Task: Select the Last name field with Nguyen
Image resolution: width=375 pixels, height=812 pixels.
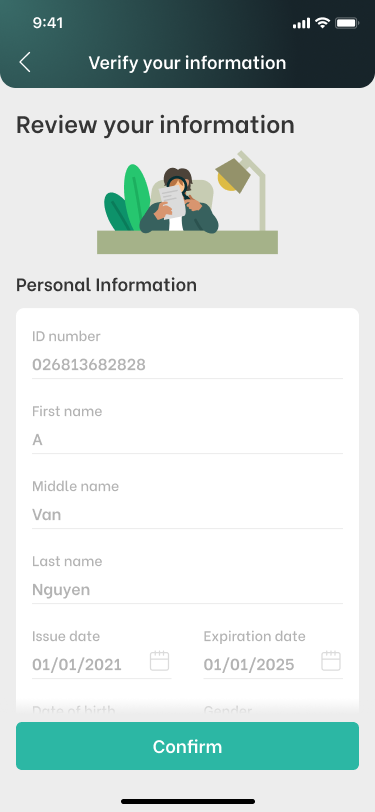Action: pyautogui.click(x=188, y=579)
